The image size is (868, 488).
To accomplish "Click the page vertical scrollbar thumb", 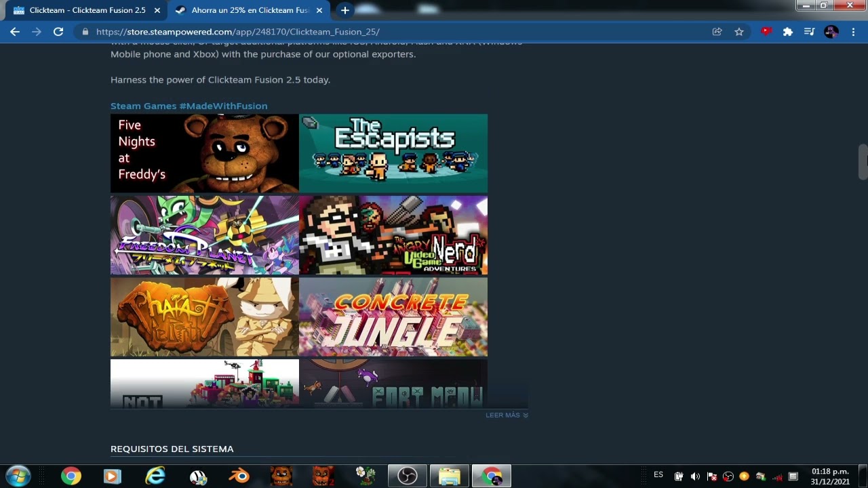I will click(863, 161).
